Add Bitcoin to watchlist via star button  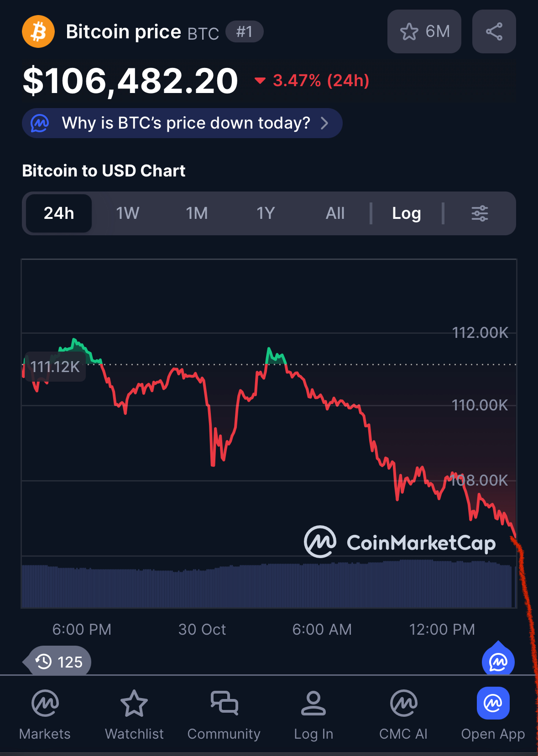424,31
